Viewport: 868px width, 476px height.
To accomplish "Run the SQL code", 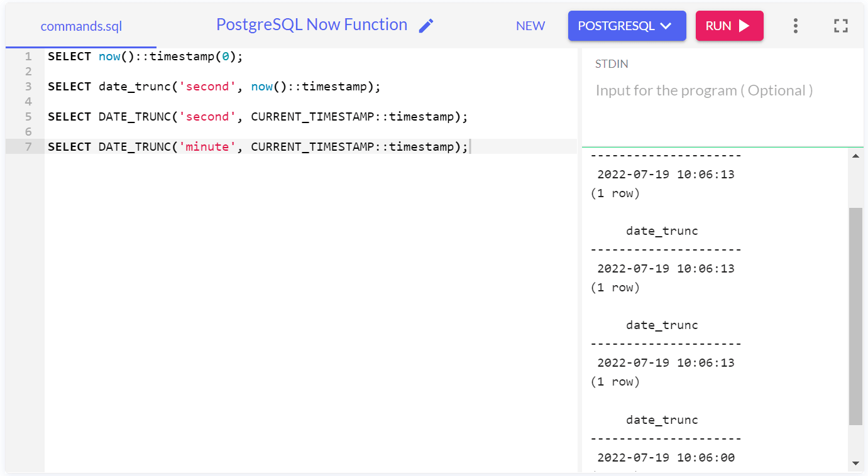I will [x=729, y=26].
